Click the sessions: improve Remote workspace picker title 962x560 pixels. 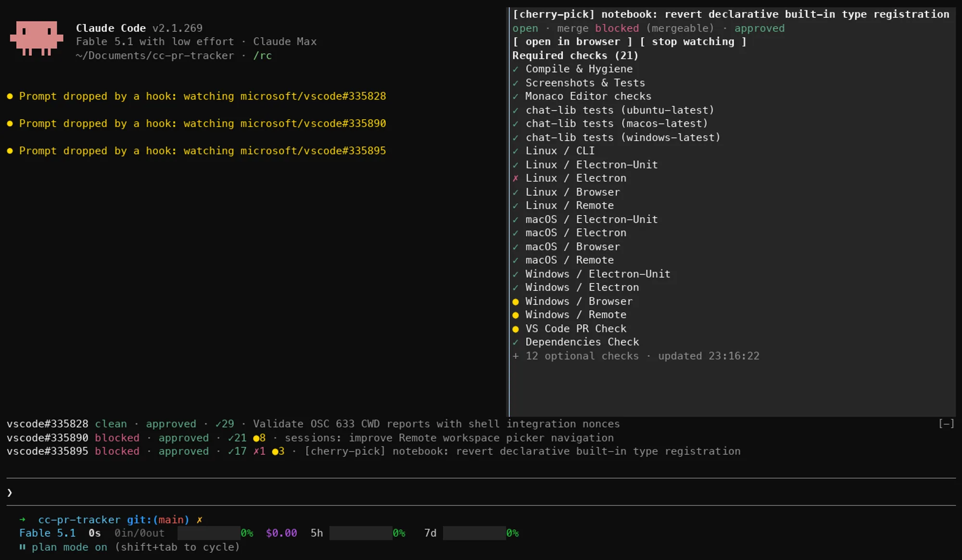pyautogui.click(x=449, y=438)
